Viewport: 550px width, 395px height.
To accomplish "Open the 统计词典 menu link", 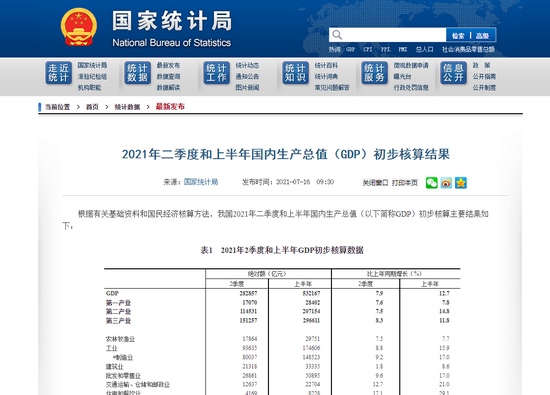I will (326, 76).
